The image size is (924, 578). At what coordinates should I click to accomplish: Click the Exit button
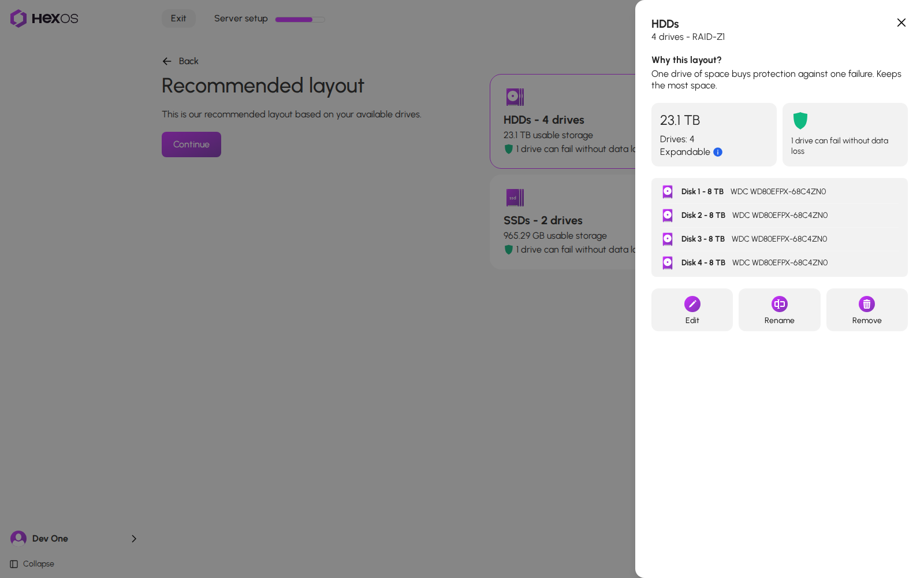(x=178, y=18)
